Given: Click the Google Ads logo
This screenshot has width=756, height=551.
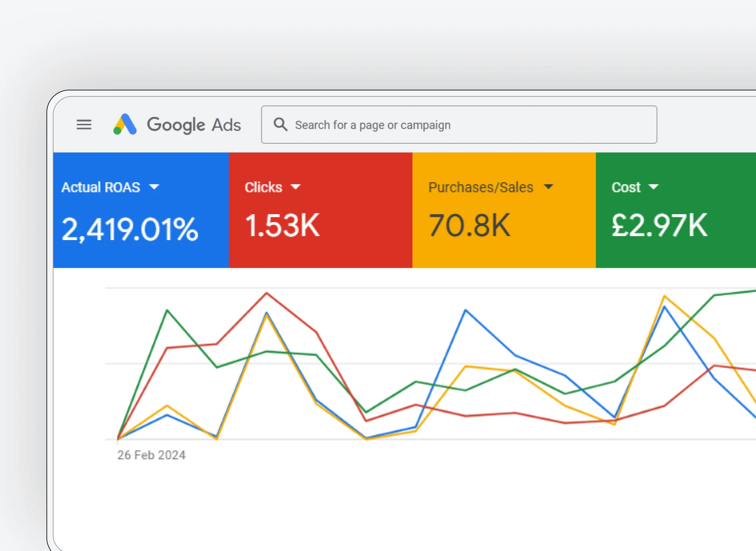Looking at the screenshot, I should coord(125,124).
